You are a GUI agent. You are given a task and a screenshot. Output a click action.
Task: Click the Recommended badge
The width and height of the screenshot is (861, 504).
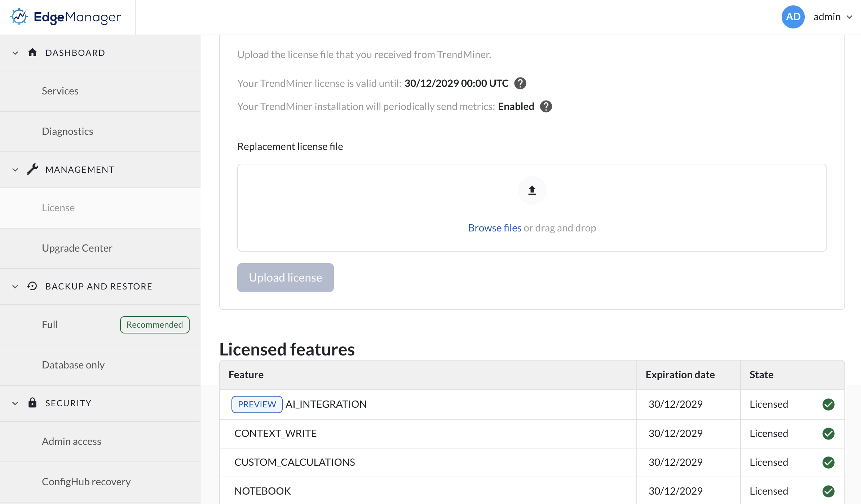point(155,325)
